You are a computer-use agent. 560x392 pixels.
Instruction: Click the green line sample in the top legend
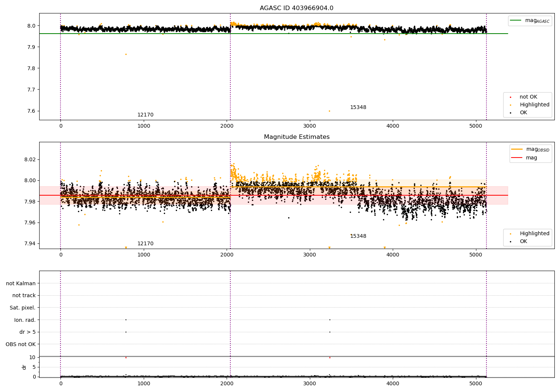[516, 20]
